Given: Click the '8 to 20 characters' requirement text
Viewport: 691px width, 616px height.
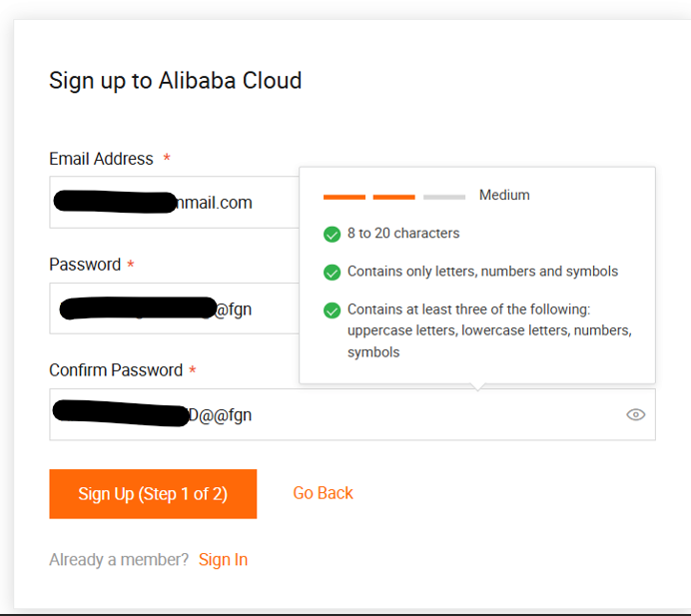Looking at the screenshot, I should 403,234.
